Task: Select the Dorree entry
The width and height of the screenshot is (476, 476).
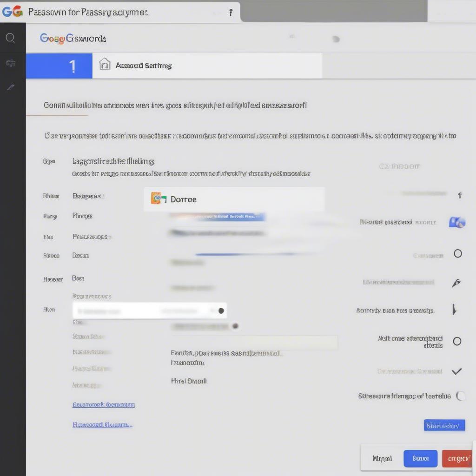Action: pyautogui.click(x=234, y=199)
